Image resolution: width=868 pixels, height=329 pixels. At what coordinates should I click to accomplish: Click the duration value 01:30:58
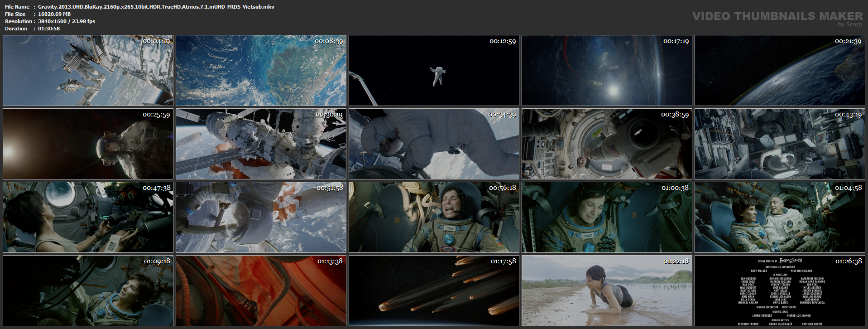pos(49,29)
